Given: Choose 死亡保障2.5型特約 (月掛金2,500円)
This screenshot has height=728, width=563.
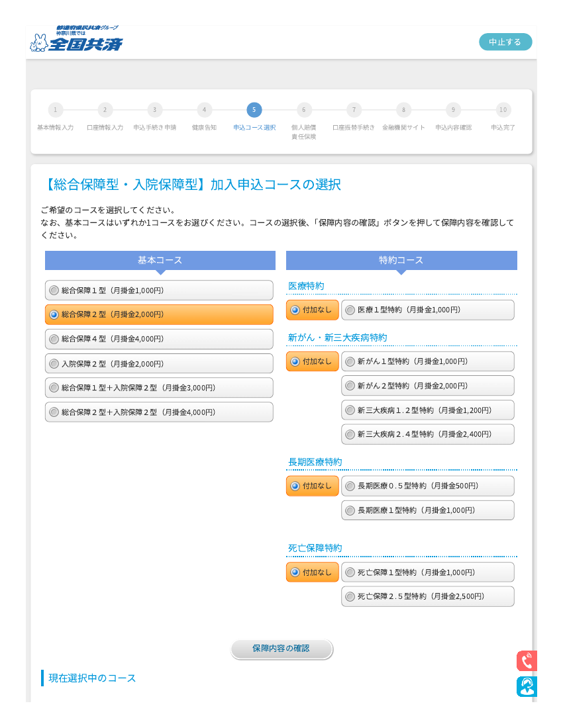Looking at the screenshot, I should tap(428, 596).
